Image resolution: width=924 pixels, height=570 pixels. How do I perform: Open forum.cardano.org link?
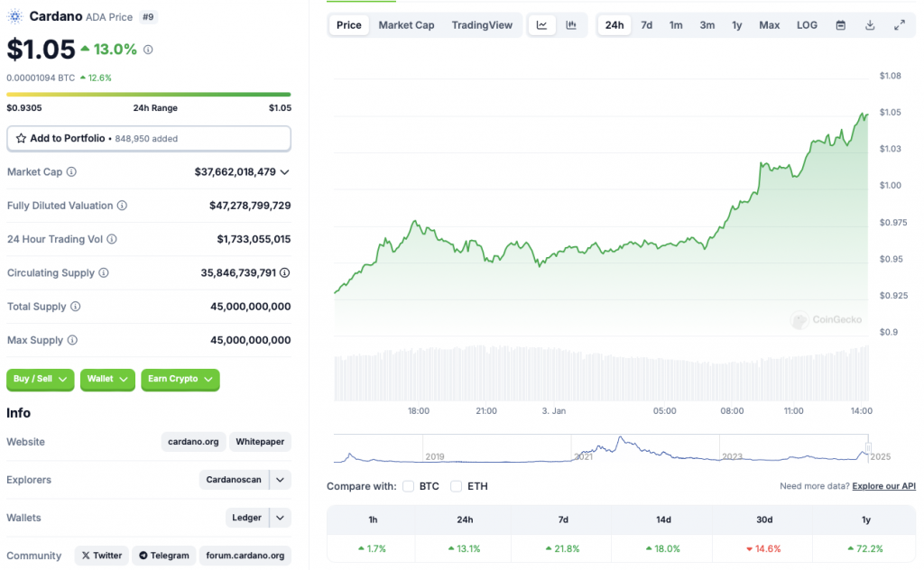coord(245,556)
